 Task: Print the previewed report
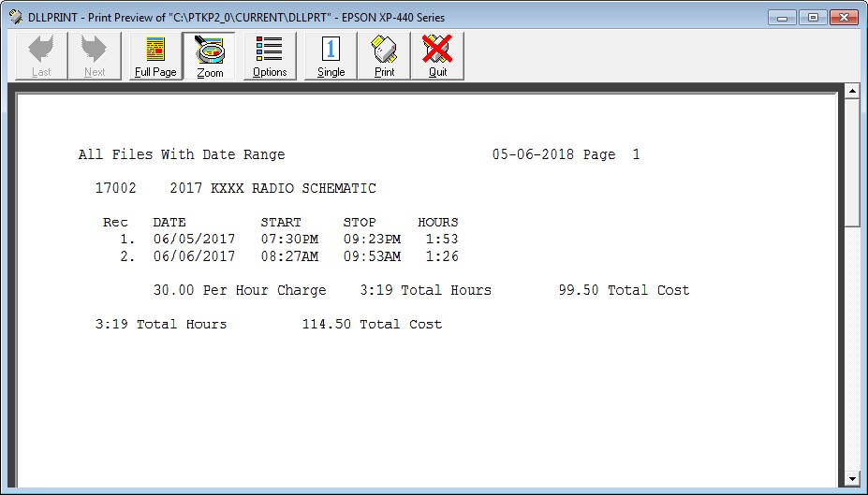[384, 56]
